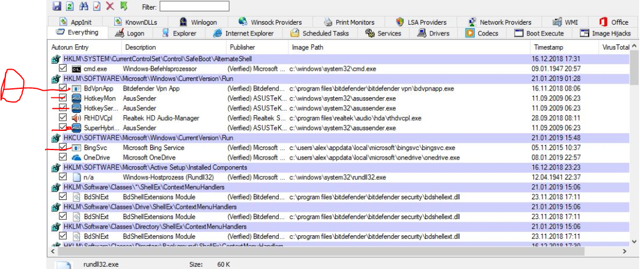Click the Properties checkmark page toolbar icon
Viewport: 644px width, 269px height.
97,6
